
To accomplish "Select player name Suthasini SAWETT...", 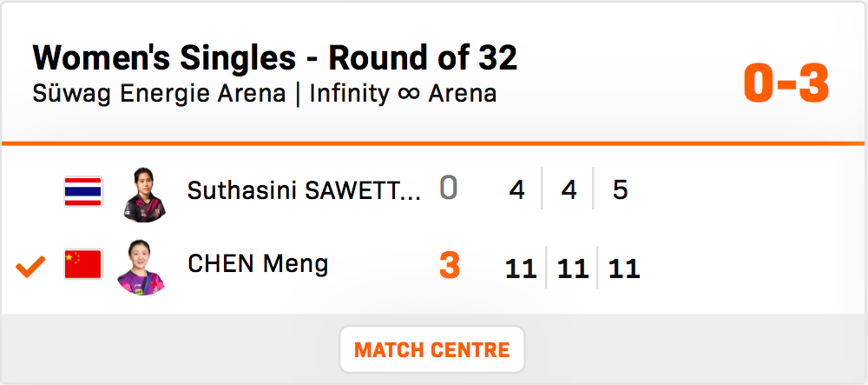I will pyautogui.click(x=304, y=190).
